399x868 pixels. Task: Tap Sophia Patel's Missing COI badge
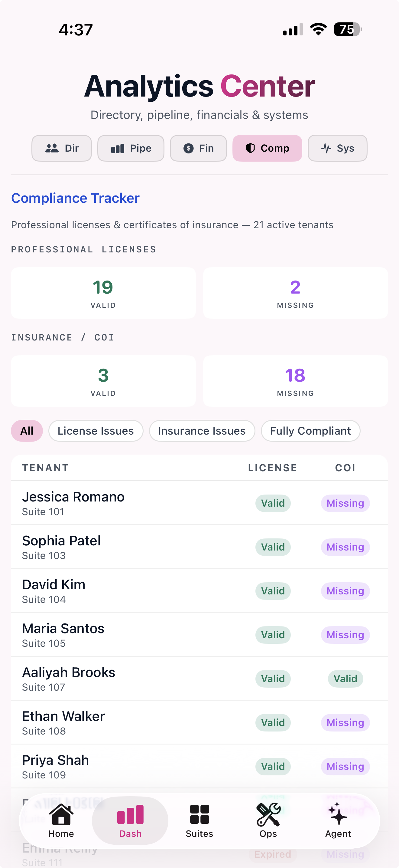[x=345, y=547]
